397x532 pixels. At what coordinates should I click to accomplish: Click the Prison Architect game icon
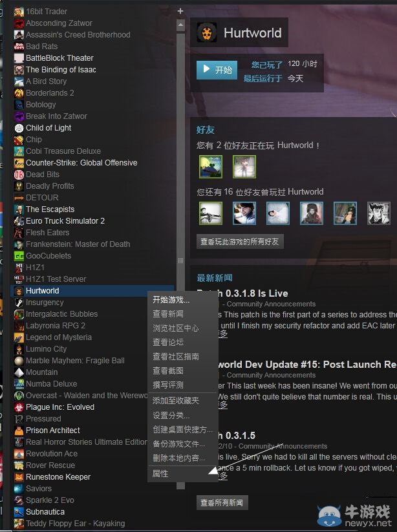(19, 431)
